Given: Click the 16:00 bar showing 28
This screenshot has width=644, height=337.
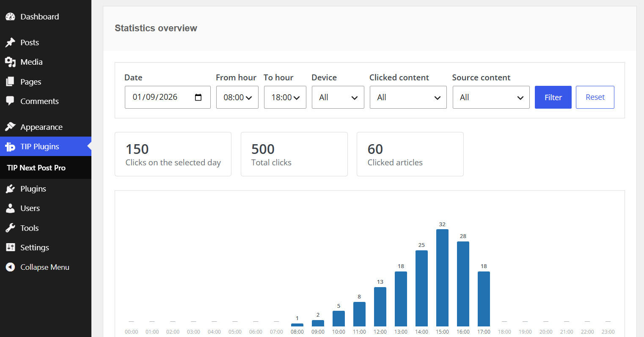Looking at the screenshot, I should pos(463,284).
